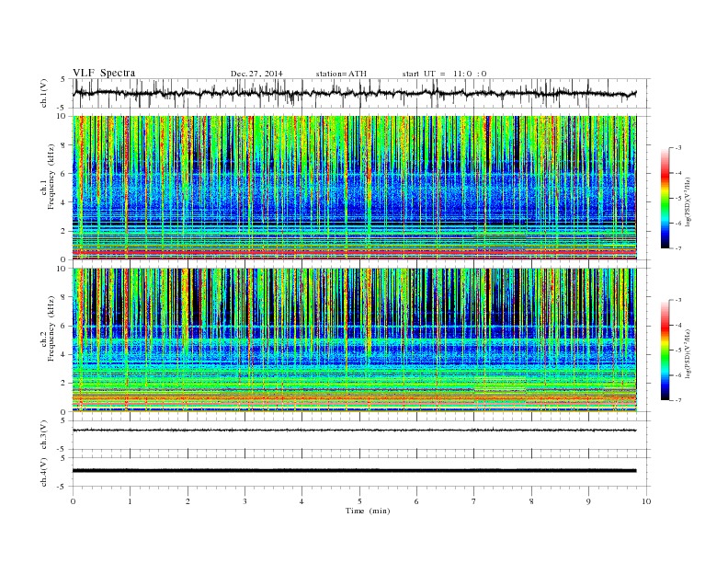Image resolution: width=728 pixels, height=563 pixels.
Task: Click the color bar beside ch.2 spectrogram
Action: click(665, 350)
